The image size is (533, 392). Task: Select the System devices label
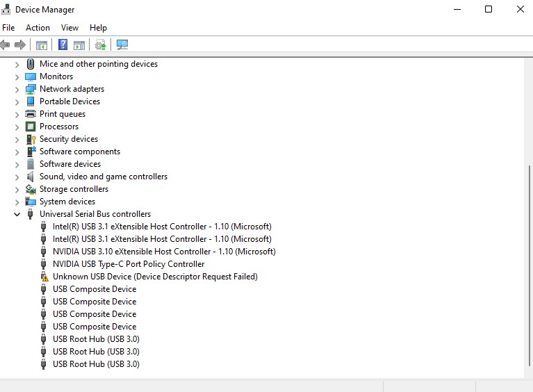click(x=67, y=202)
